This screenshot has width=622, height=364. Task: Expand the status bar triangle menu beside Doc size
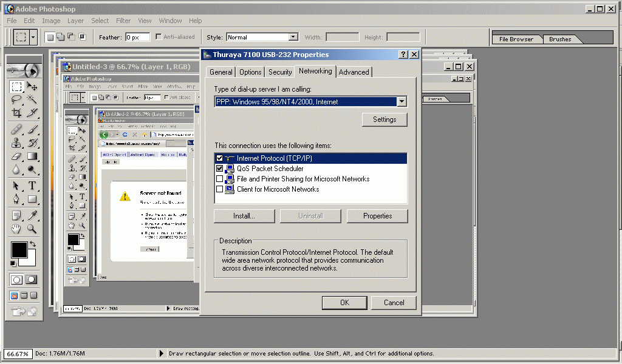[161, 353]
